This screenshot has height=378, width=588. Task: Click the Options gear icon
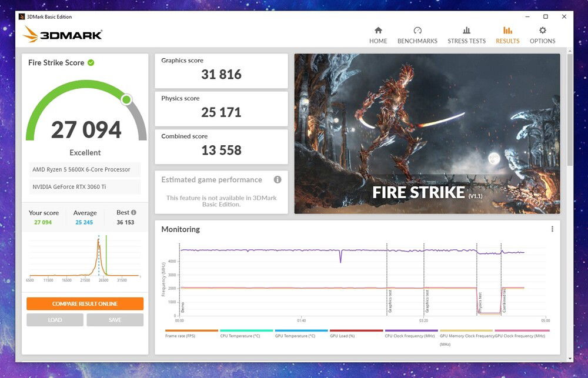tap(542, 31)
